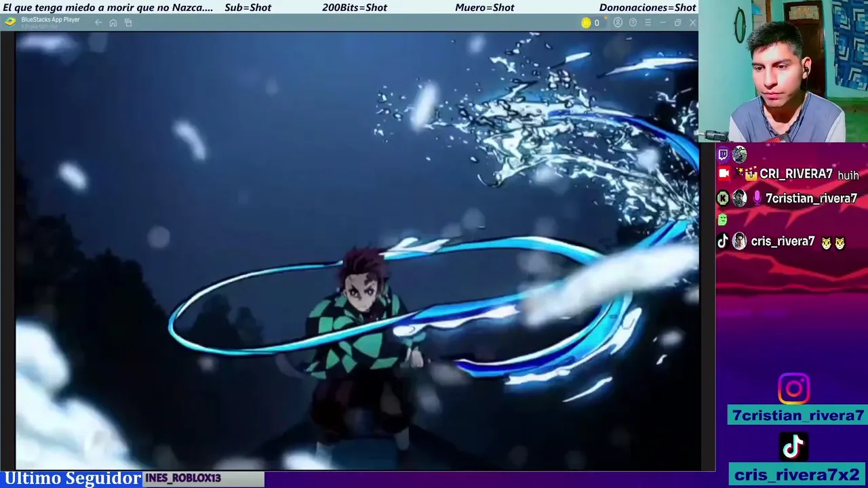Viewport: 868px width, 488px height.
Task: Click the 'Muero=Shot' banner text
Action: coord(485,7)
